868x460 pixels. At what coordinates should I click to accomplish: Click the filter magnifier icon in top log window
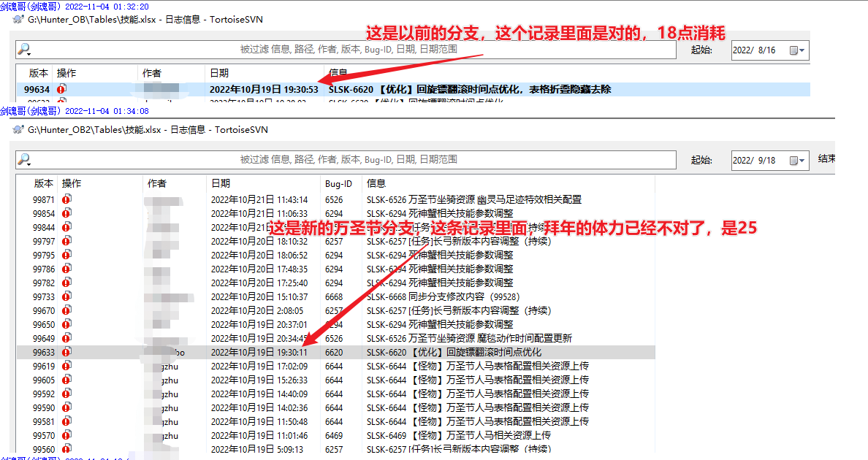click(x=24, y=50)
